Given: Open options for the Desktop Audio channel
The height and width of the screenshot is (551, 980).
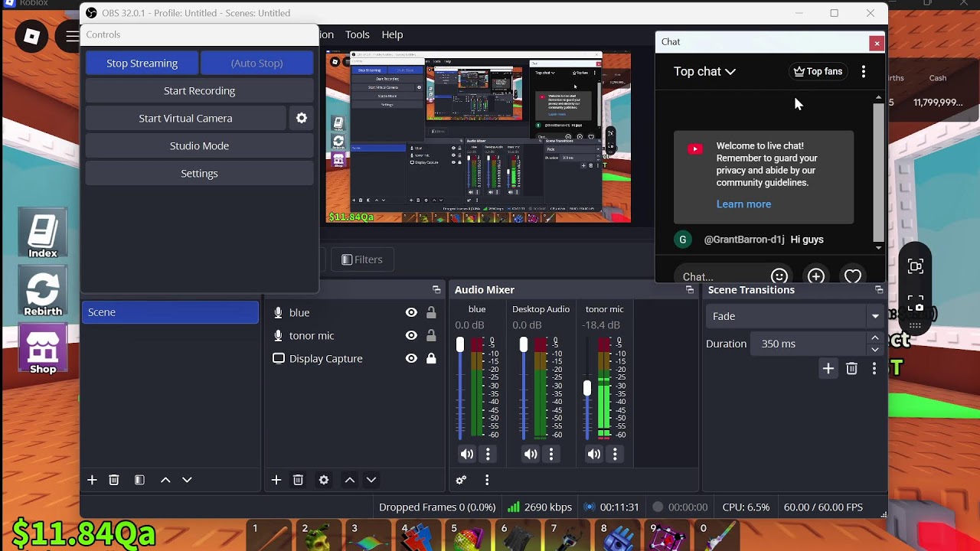Looking at the screenshot, I should [551, 454].
